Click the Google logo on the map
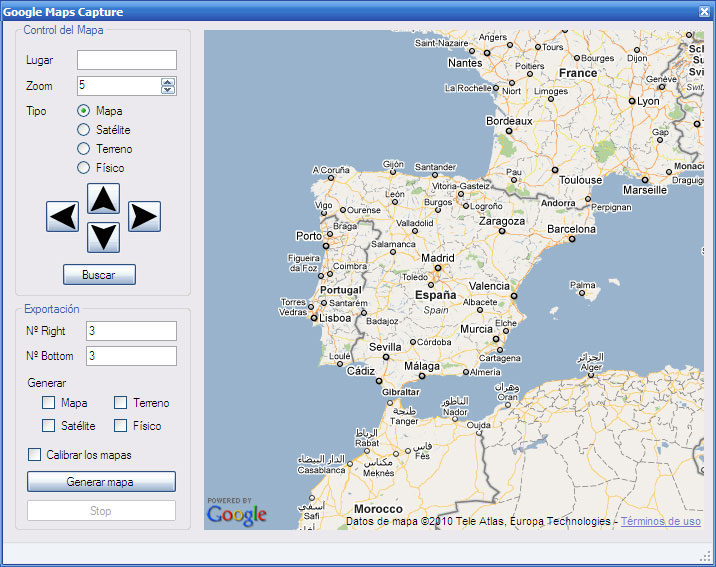This screenshot has height=567, width=716. click(x=237, y=515)
